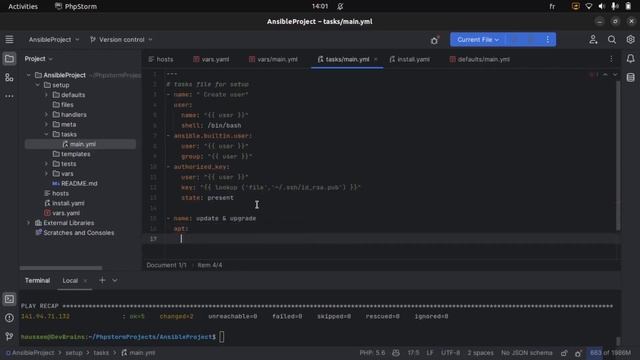Open the main hamburger menu
Viewport: 640px width, 360px height.
[9, 40]
